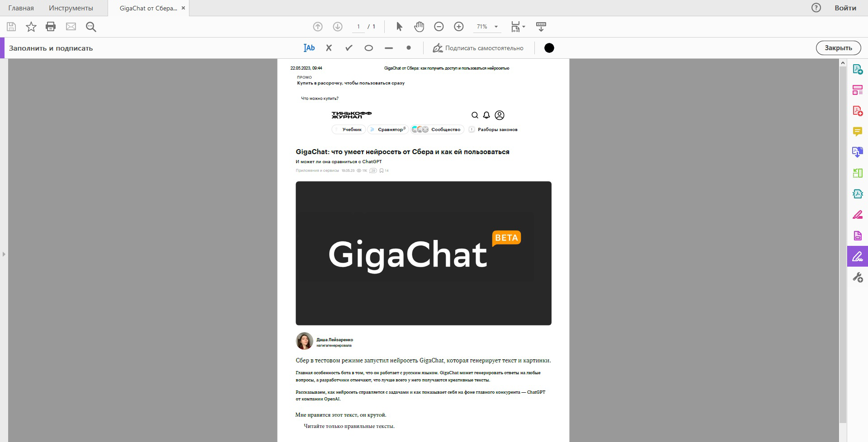
Task: Close the GigaChat document tab
Action: tap(183, 8)
